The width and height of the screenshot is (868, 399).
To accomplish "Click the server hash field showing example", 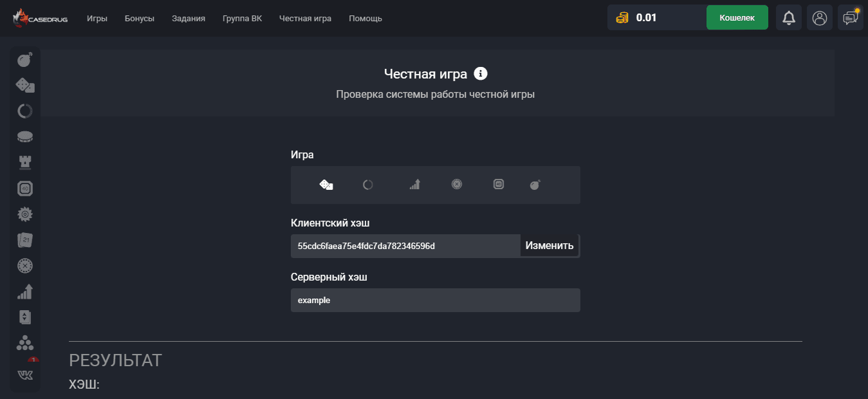I will click(x=436, y=300).
